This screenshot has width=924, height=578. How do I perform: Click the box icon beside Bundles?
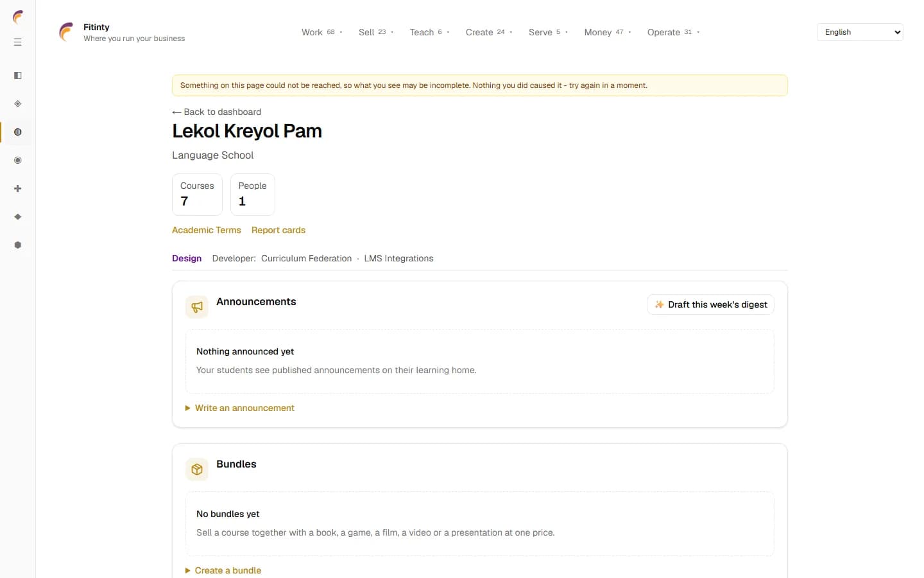click(x=197, y=469)
